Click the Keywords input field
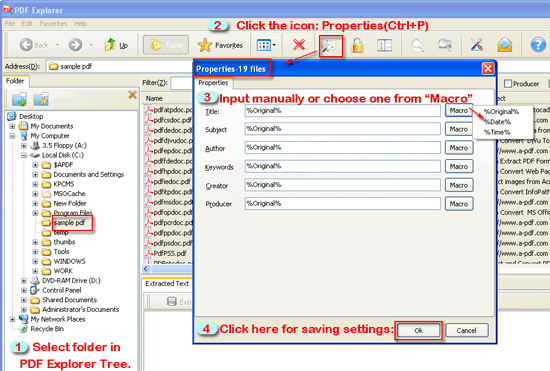This screenshot has width=550, height=371. 342,166
